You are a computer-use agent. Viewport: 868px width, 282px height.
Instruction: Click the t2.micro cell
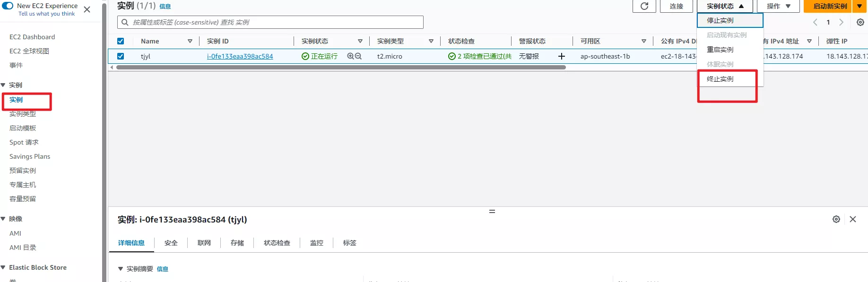click(x=390, y=56)
